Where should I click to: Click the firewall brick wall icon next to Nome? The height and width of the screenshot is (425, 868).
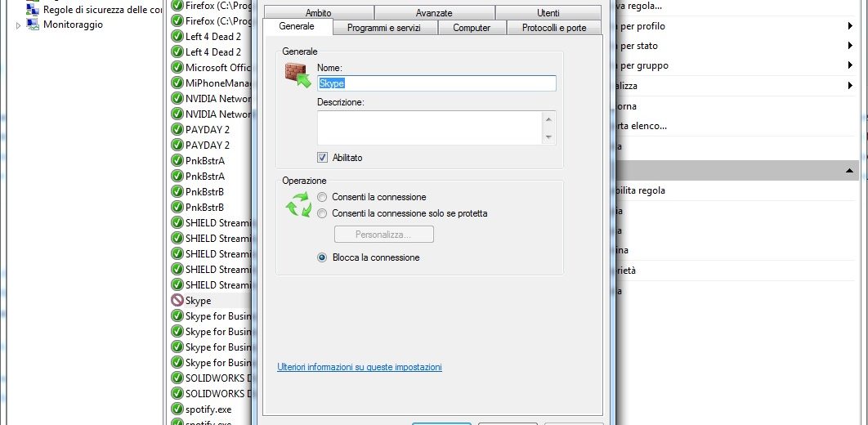(x=298, y=75)
